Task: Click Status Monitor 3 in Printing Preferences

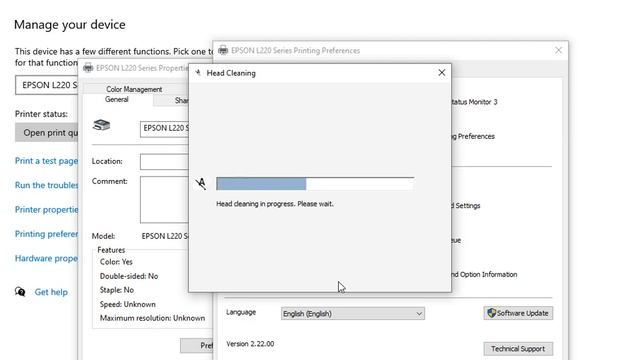Action: [474, 102]
